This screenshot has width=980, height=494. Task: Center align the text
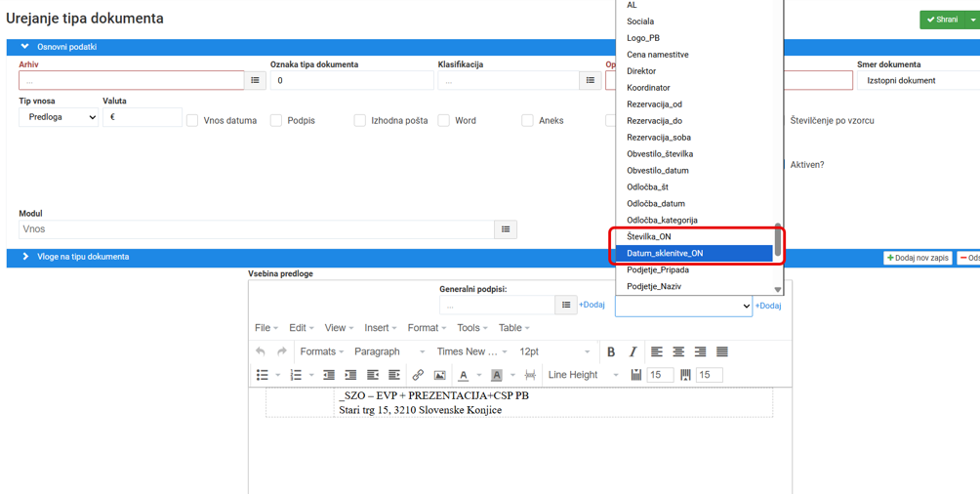678,351
